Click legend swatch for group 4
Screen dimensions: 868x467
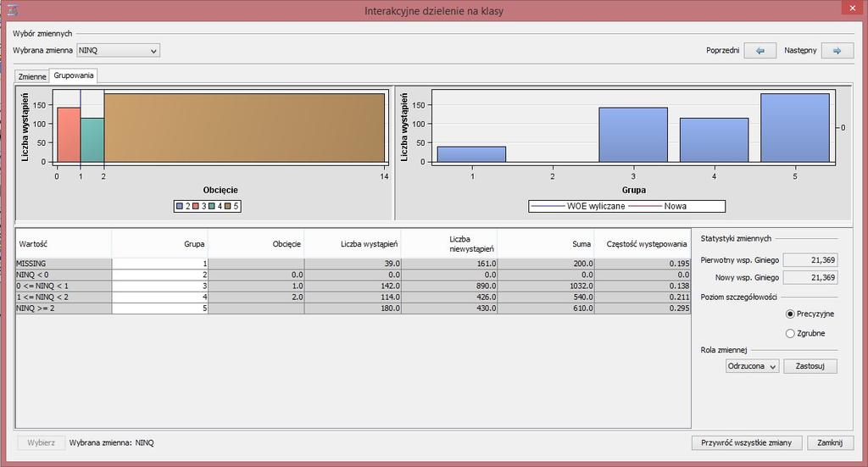coord(211,207)
